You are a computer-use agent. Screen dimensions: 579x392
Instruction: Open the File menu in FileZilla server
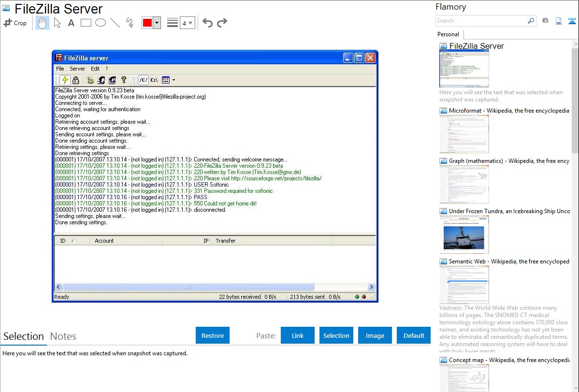(60, 69)
